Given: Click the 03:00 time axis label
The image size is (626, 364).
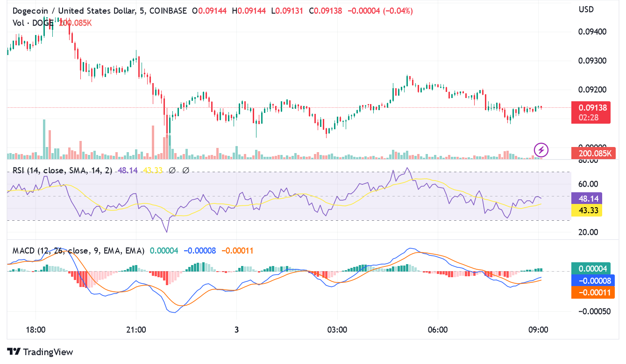Looking at the screenshot, I should point(337,330).
